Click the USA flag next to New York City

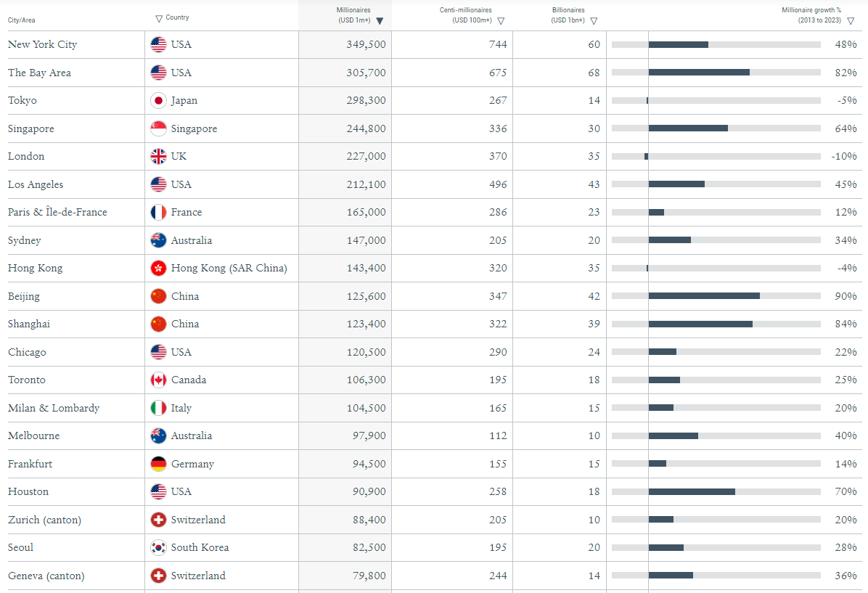158,44
